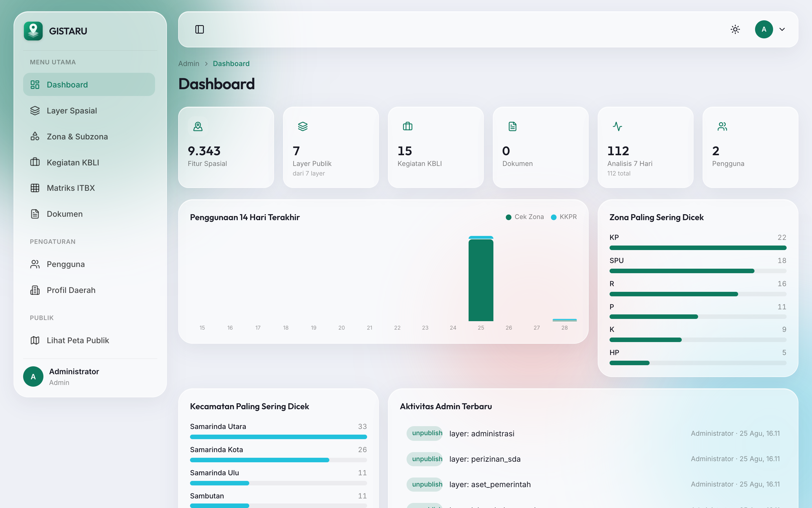Click the Kegiatan KBLI briefcase icon in sidebar
The width and height of the screenshot is (812, 508).
[x=35, y=162]
